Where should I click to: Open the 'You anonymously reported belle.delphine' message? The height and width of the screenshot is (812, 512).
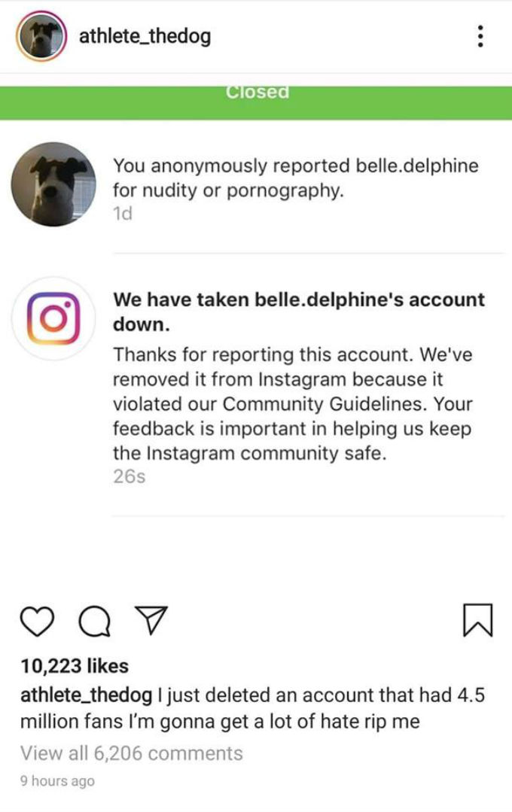pos(295,178)
